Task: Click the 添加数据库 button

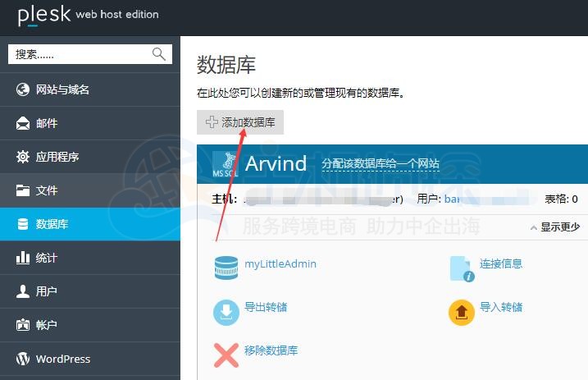Action: 240,122
